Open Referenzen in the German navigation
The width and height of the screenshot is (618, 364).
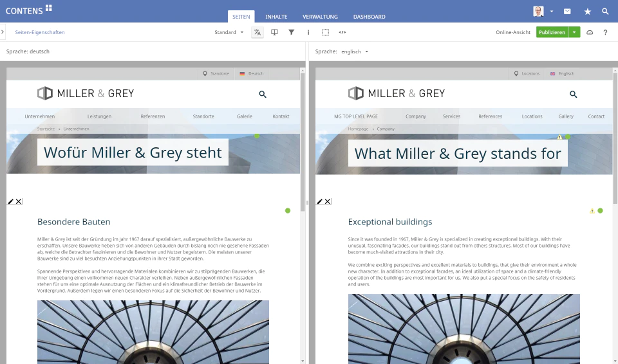point(153,116)
